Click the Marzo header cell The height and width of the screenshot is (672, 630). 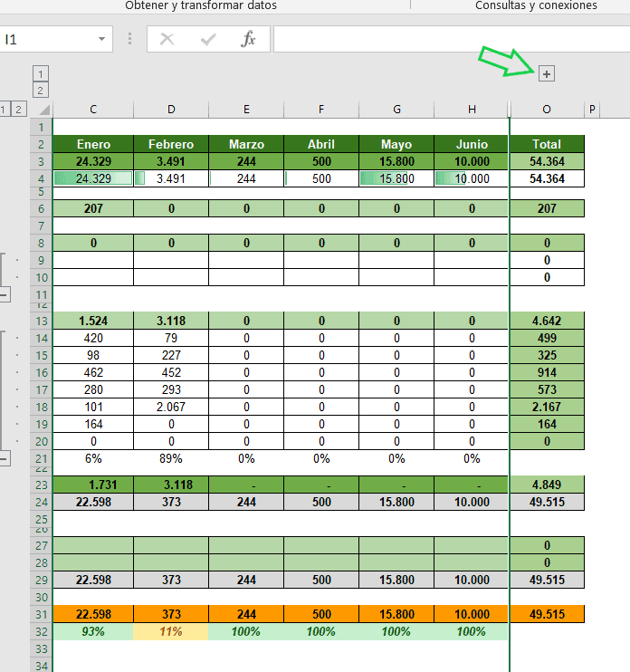pos(246,144)
